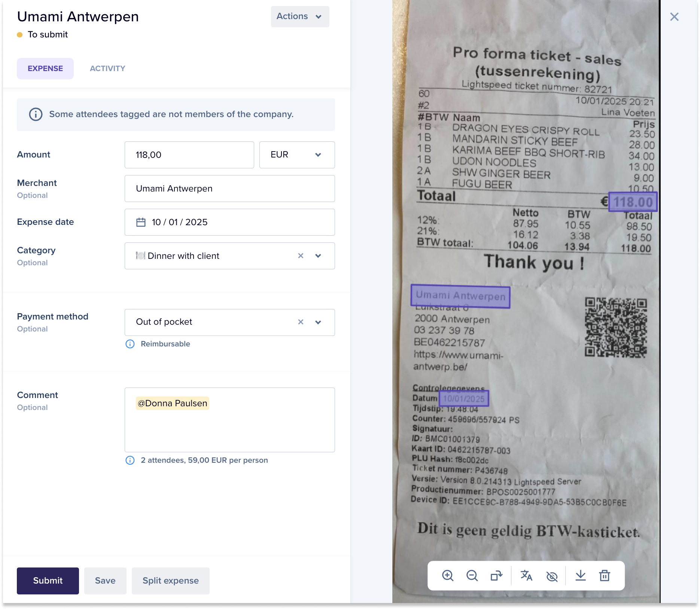The height and width of the screenshot is (609, 700).
Task: Switch to the Activity tab
Action: coord(107,68)
